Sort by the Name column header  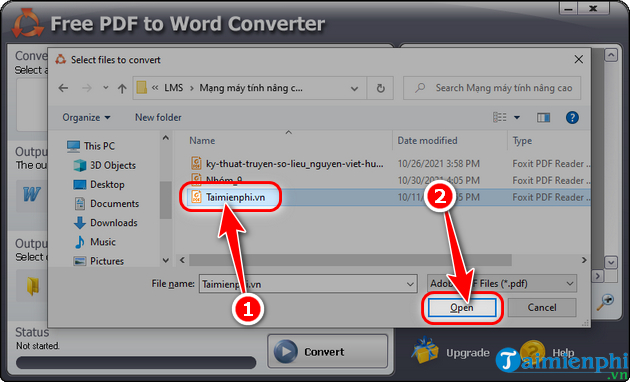coord(202,141)
